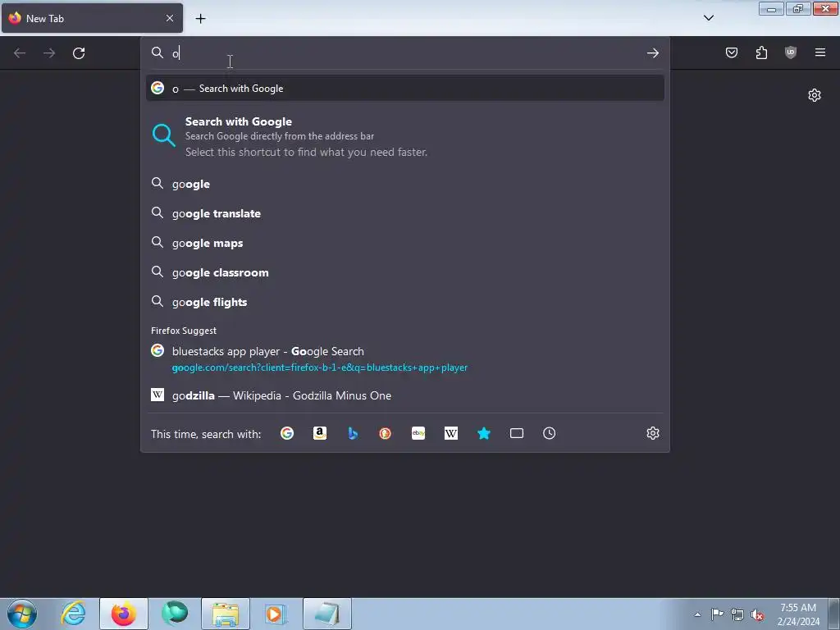Image resolution: width=840 pixels, height=630 pixels.
Task: Open the uBlock Origin shield icon
Action: [791, 52]
